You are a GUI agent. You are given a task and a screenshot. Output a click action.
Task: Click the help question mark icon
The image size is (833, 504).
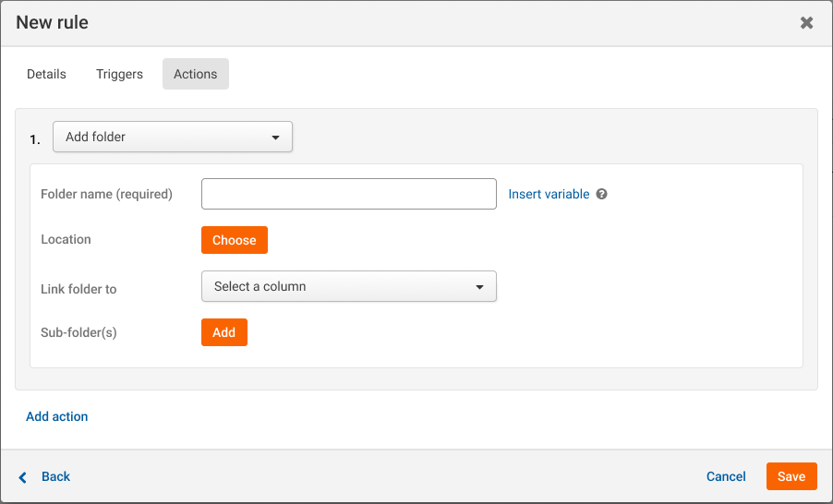point(601,195)
